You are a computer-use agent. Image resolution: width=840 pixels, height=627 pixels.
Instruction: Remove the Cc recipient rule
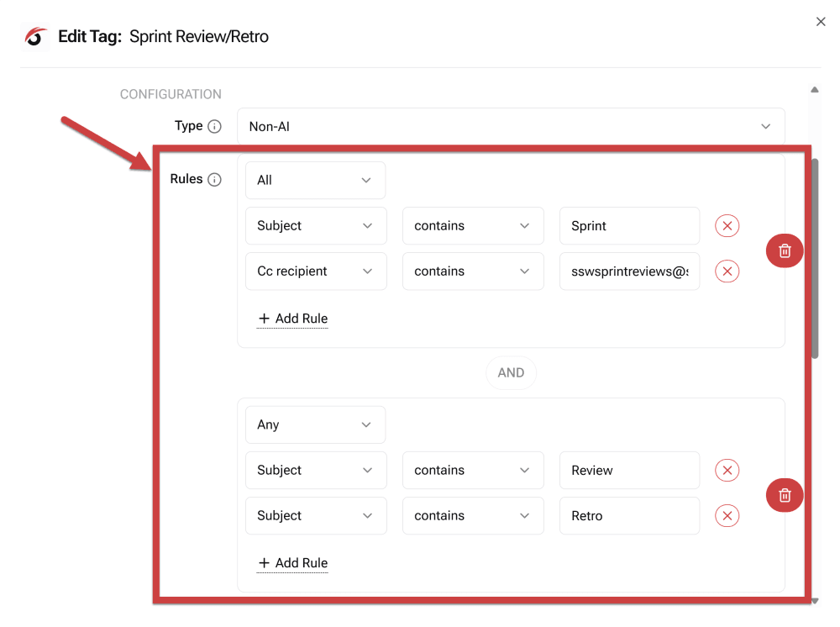pyautogui.click(x=727, y=271)
